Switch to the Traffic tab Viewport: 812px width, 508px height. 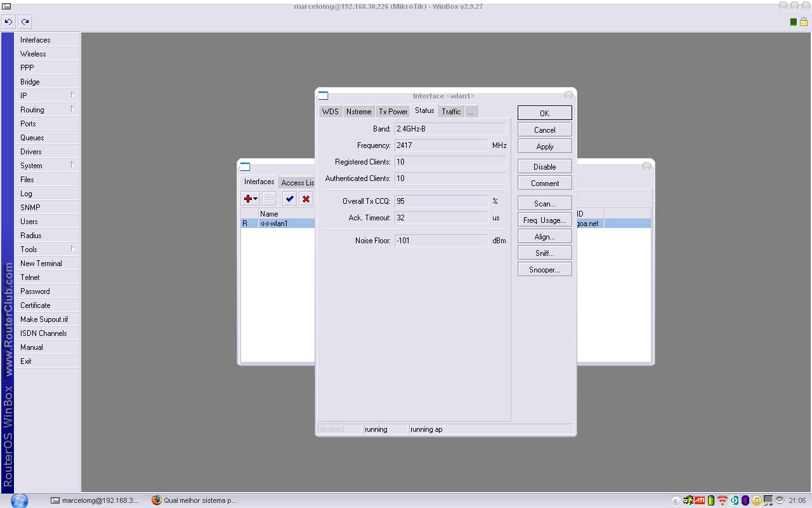[x=451, y=112]
